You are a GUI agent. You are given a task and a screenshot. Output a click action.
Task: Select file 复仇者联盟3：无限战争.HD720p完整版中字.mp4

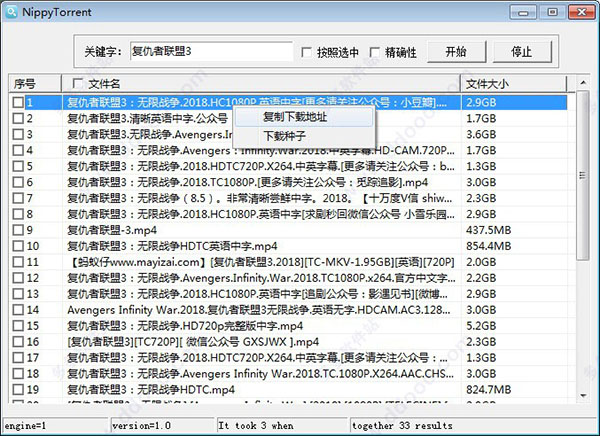(x=185, y=326)
